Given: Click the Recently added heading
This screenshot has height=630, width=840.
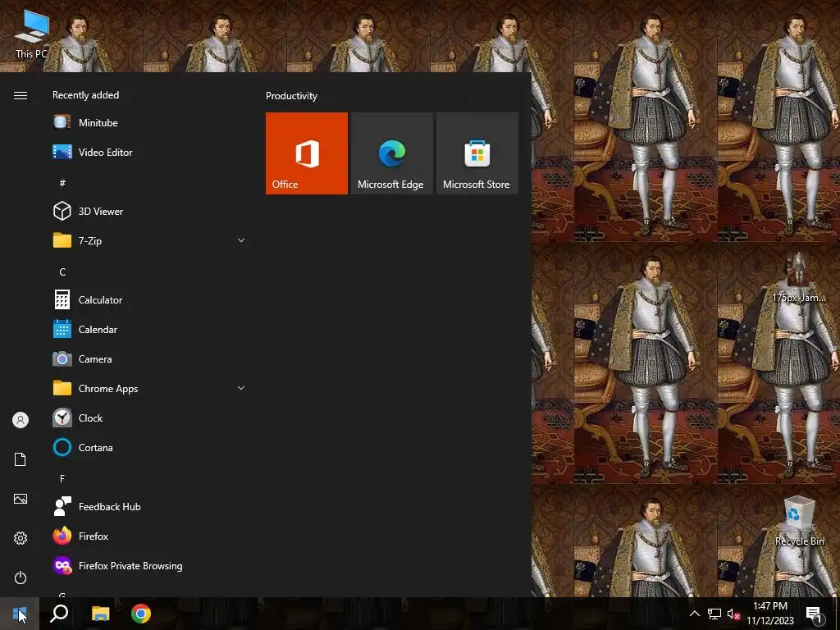Looking at the screenshot, I should click(85, 95).
